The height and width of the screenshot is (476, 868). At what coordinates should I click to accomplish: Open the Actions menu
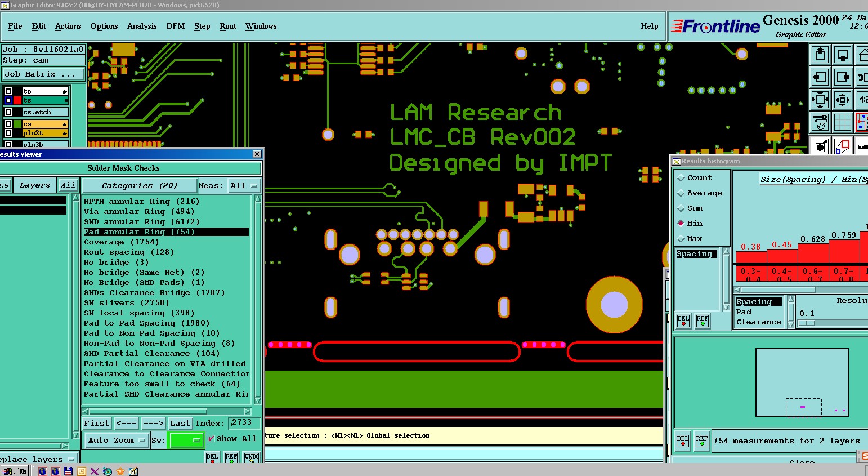[68, 26]
